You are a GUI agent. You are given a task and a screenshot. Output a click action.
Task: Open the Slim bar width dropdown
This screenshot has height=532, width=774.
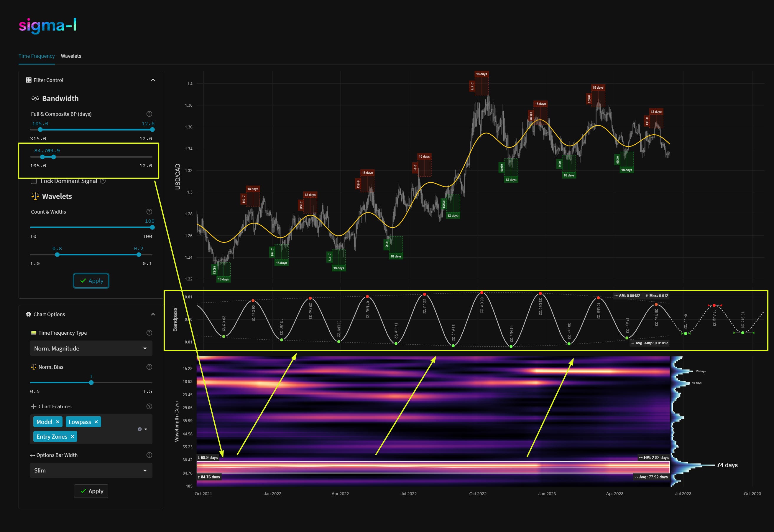coord(91,470)
